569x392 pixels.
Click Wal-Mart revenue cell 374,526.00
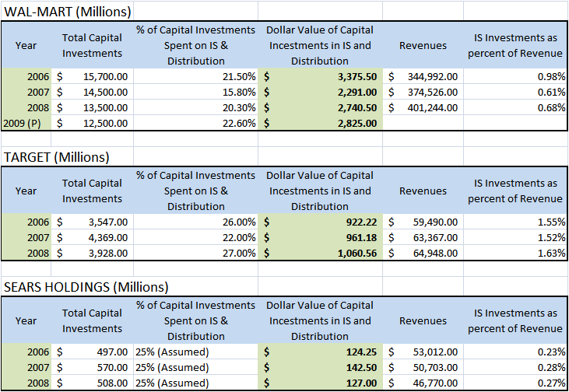pyautogui.click(x=423, y=92)
